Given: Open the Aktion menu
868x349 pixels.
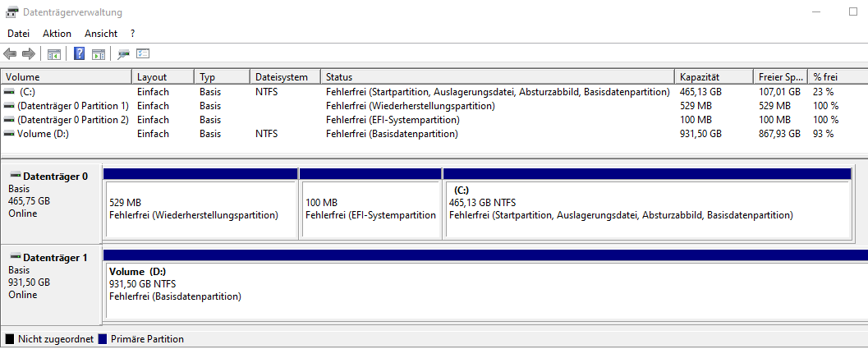Looking at the screenshot, I should coord(57,33).
